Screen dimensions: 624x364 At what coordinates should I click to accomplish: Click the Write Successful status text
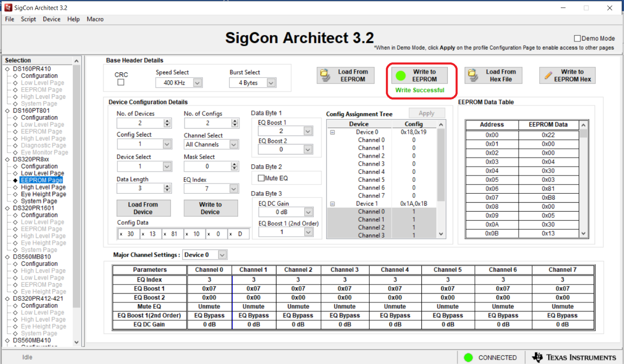[420, 90]
